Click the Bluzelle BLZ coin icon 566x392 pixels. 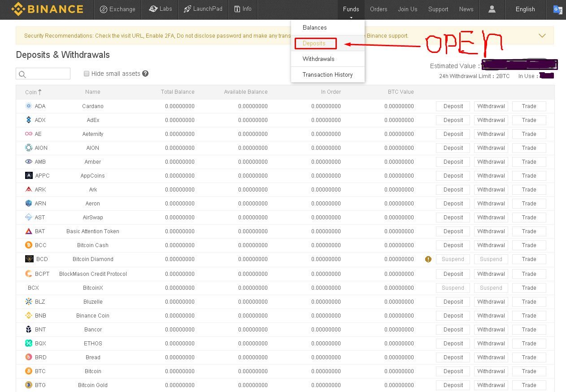(x=29, y=302)
